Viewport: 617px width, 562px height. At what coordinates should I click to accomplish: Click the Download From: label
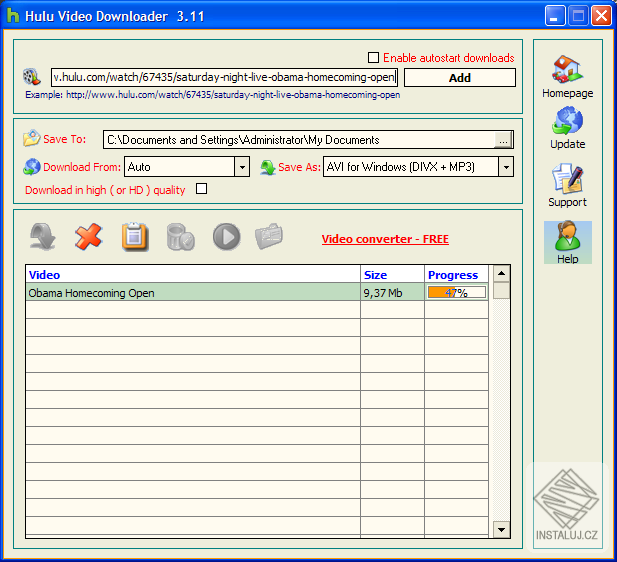82,167
